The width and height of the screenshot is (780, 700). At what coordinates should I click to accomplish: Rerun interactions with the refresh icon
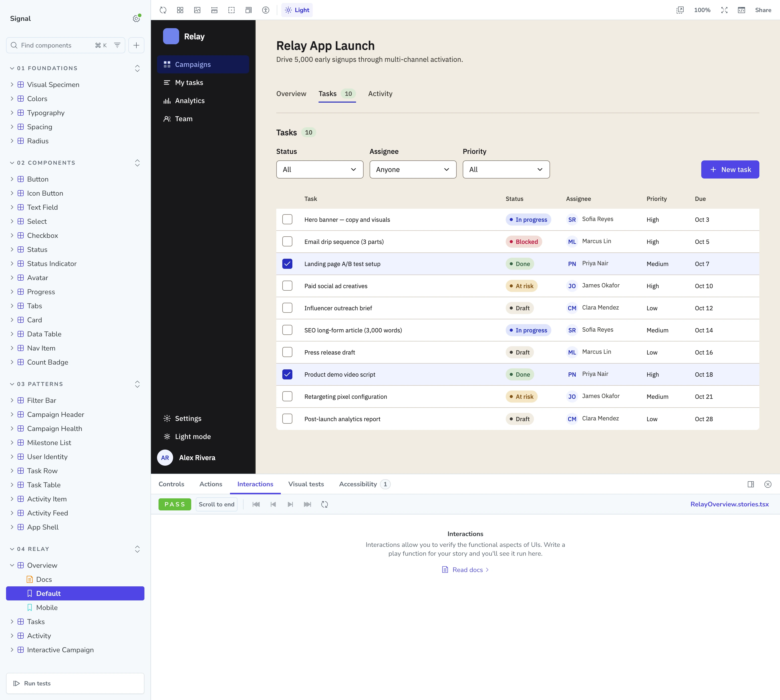tap(324, 504)
